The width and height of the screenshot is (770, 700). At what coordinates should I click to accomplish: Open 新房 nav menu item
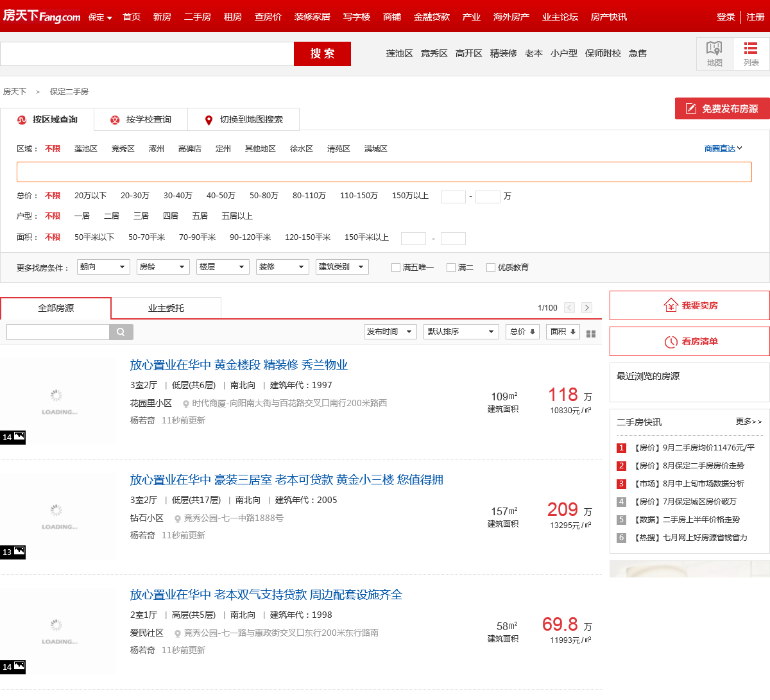[x=162, y=17]
